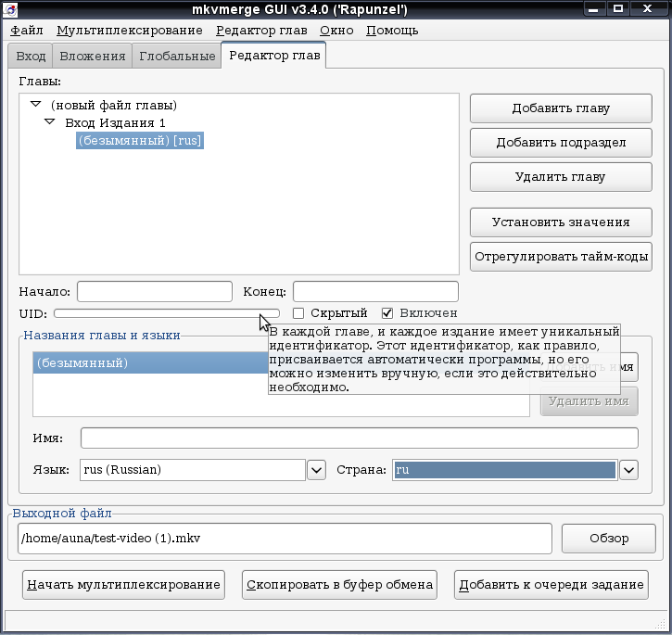Screen dimensions: 672x635
Task: Switch to the Вход tab
Action: (x=31, y=56)
